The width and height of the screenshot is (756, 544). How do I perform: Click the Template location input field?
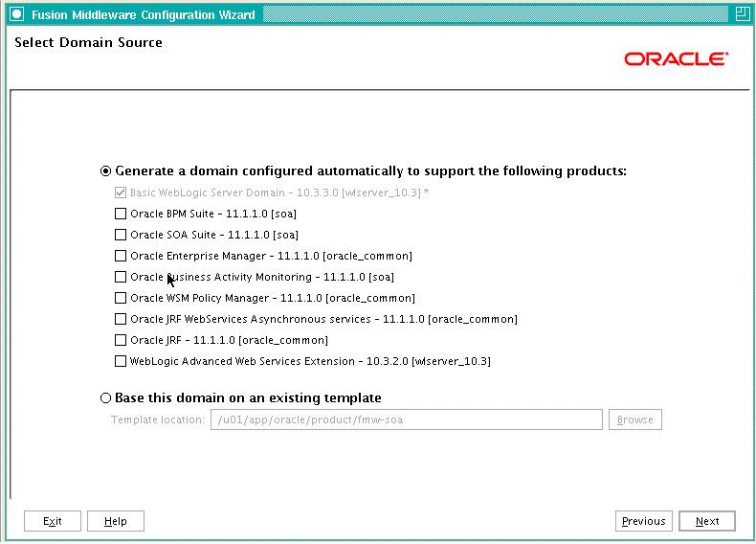click(407, 419)
